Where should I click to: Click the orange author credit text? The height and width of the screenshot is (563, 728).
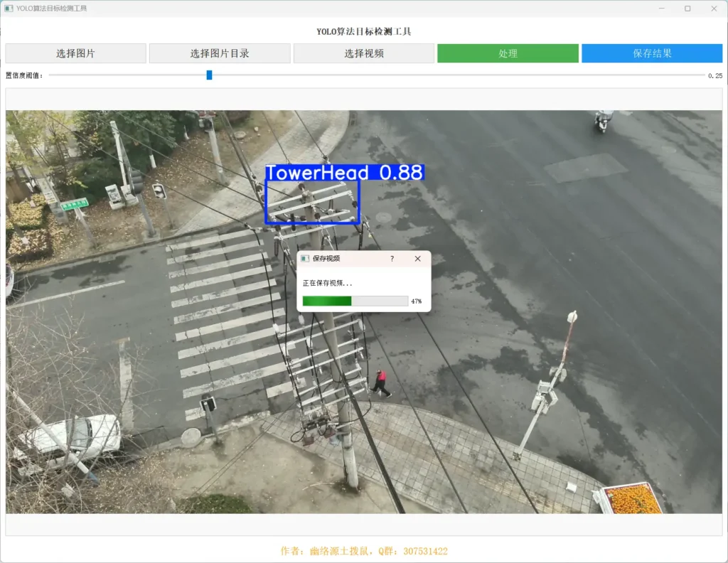(364, 551)
